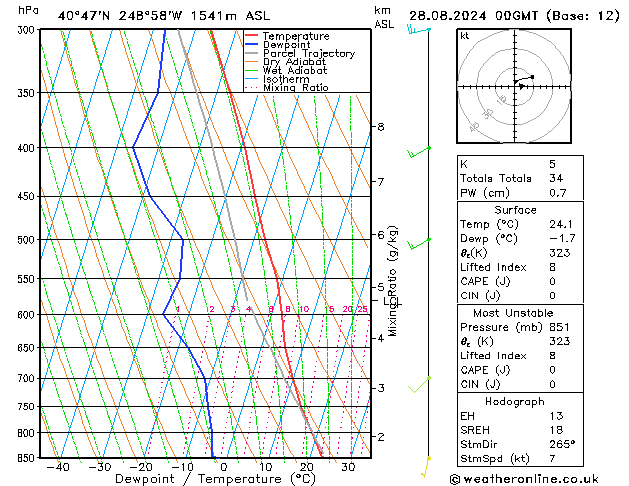The image size is (629, 486).
Task: Select the Mixing Ratio legend label
Action: coord(296,87)
